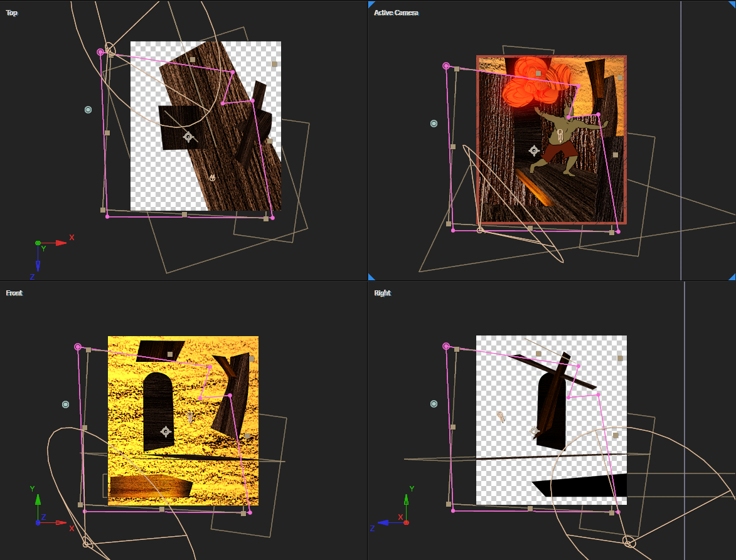Click the wooden plank layer in Top view
736x560 pixels.
point(221,127)
